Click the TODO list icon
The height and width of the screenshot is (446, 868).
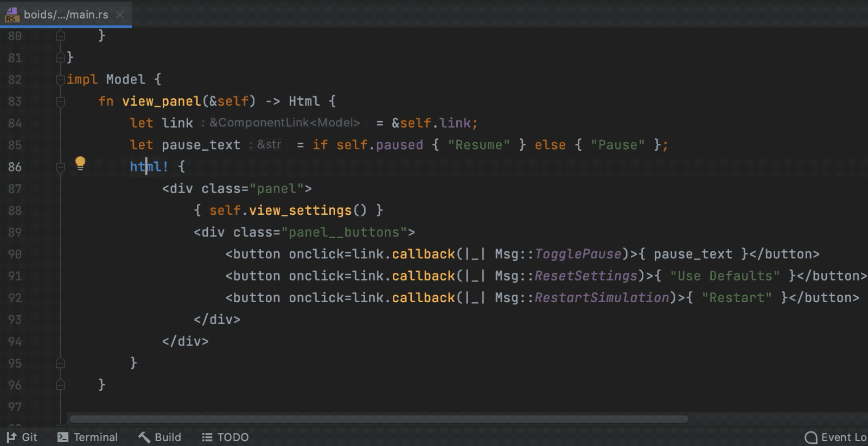207,437
